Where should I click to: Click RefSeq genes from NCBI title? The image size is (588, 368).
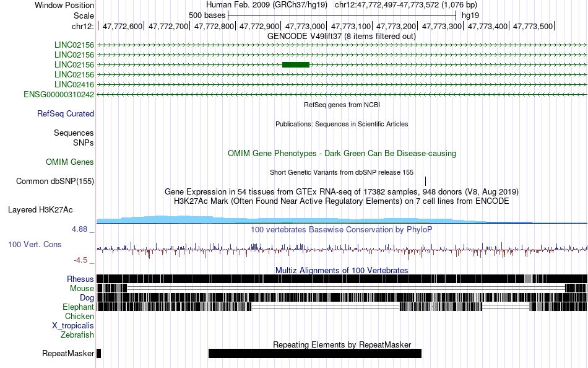click(x=342, y=105)
